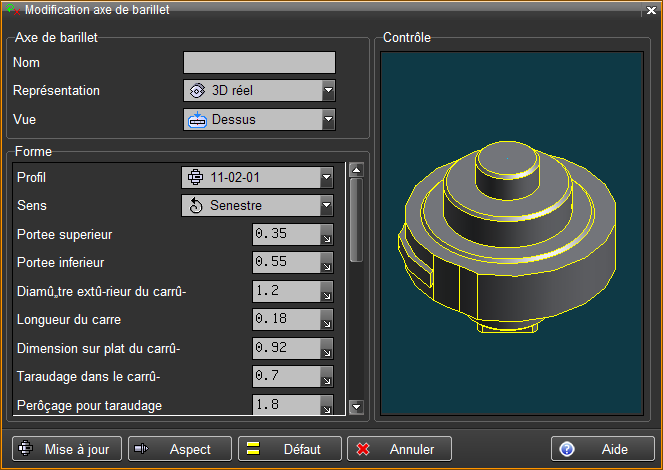Click the Annuler button
The image size is (663, 470).
click(399, 449)
